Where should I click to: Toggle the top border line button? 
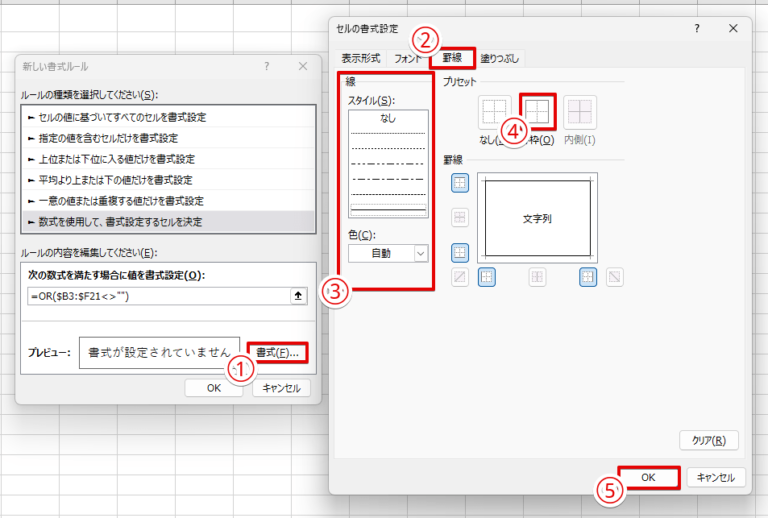click(x=460, y=182)
